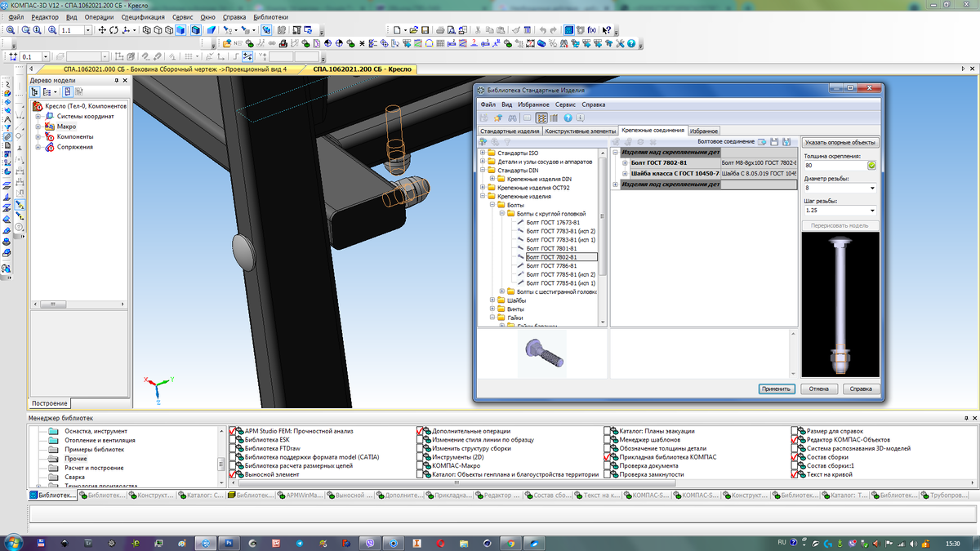Expand Стандарты ISO folder node

(482, 153)
